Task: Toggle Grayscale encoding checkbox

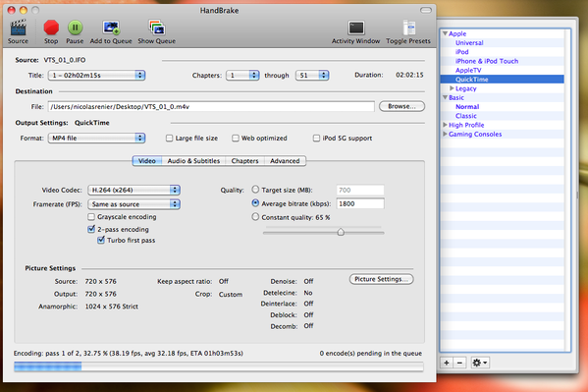Action: (91, 217)
